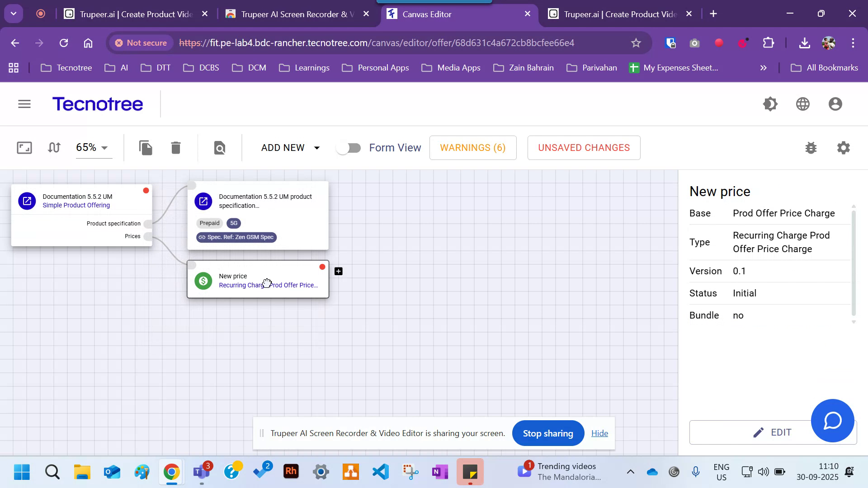Viewport: 868px width, 488px height.
Task: Delete selected node via the trash icon
Action: point(175,148)
